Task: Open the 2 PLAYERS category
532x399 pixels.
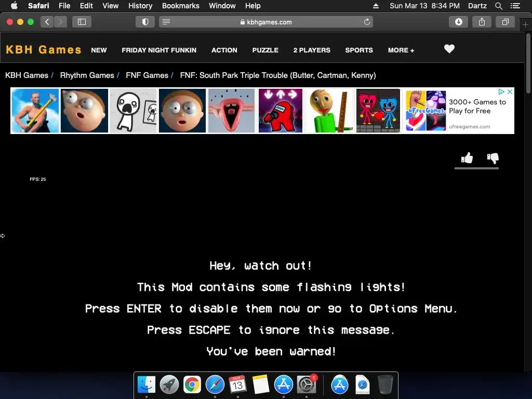Action: 312,50
